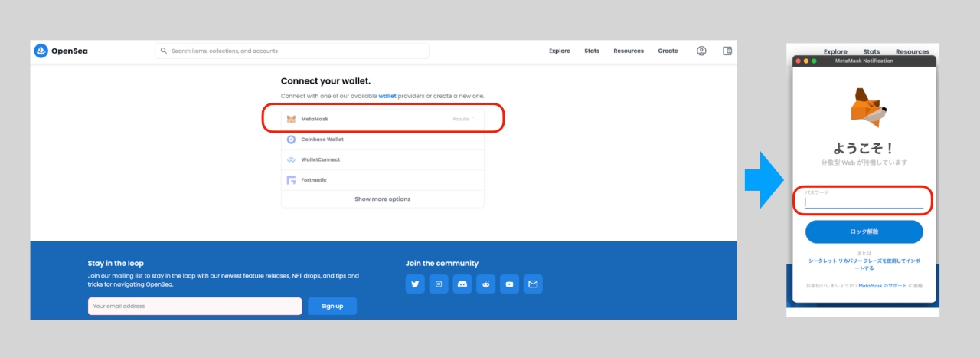This screenshot has width=980, height=358.
Task: Click the WalletConnect icon
Action: 291,159
